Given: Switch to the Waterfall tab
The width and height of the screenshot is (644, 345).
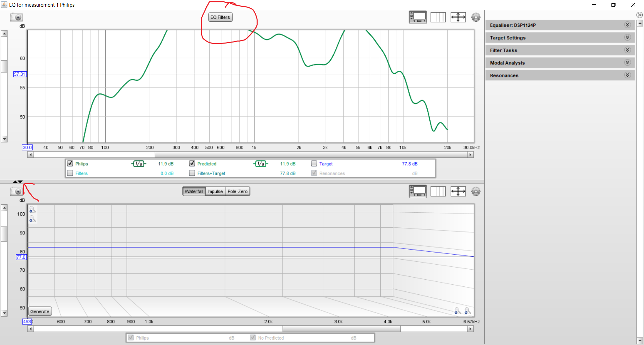Looking at the screenshot, I should click(x=194, y=191).
